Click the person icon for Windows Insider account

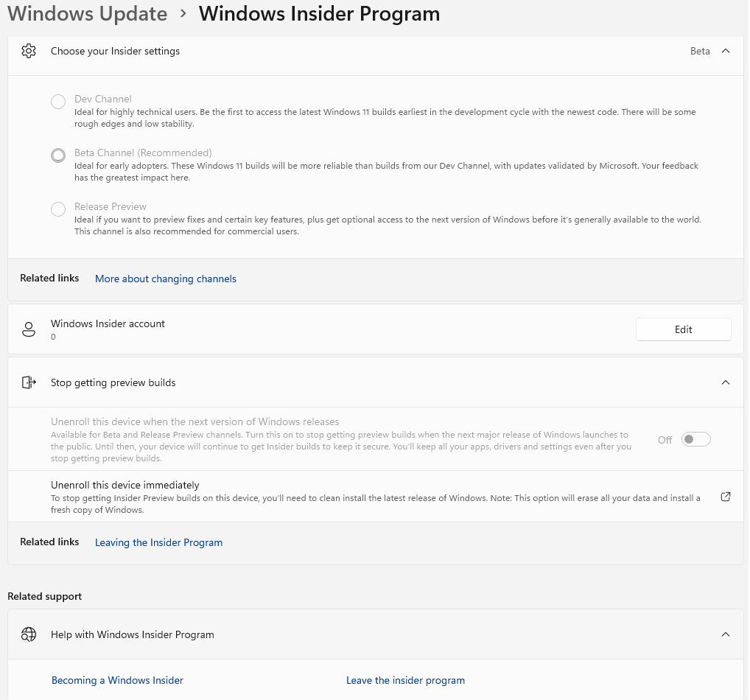(x=29, y=329)
